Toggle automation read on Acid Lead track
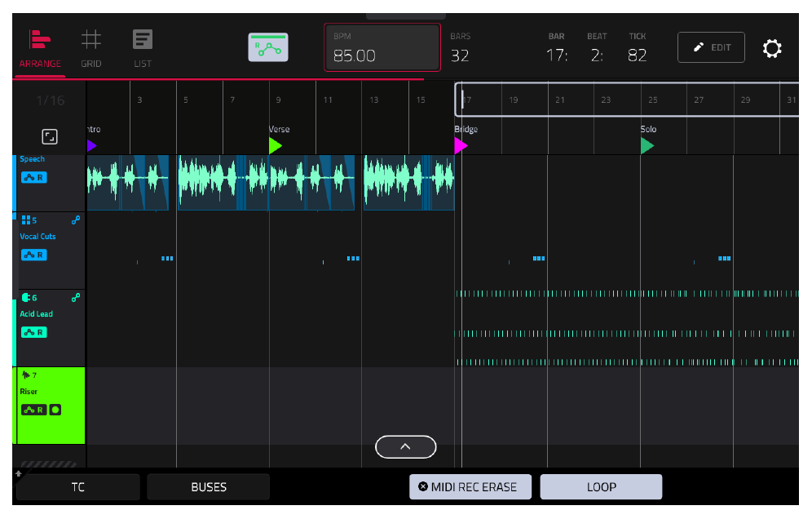Screen dimensions: 812x519 [x=34, y=332]
